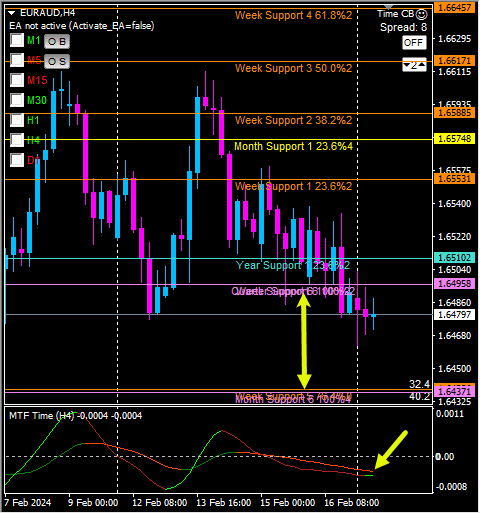Click the violet 1.64371 price tag
Screen dimensions: 480x514
pos(454,391)
